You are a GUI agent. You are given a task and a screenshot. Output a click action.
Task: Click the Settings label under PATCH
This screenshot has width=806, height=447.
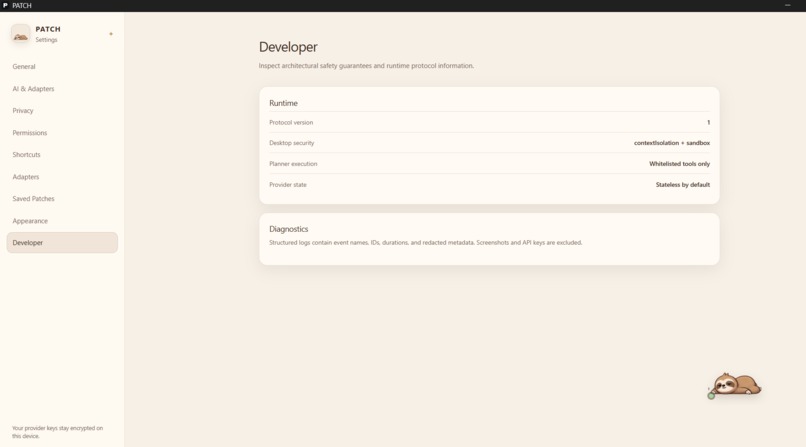click(46, 40)
